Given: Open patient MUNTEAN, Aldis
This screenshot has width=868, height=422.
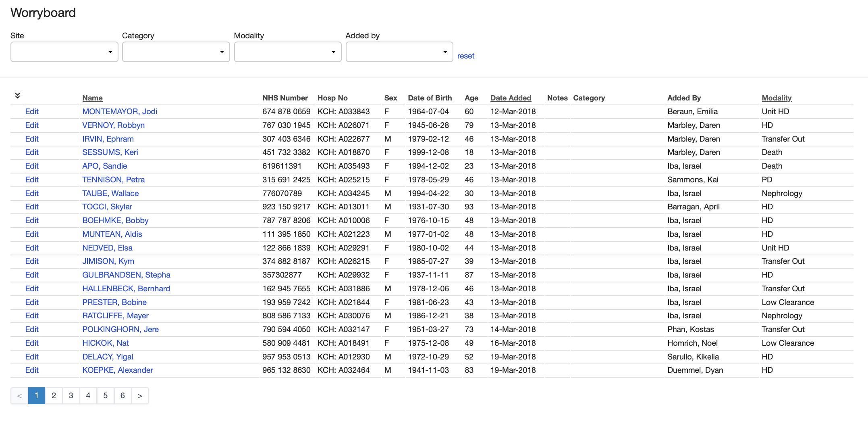Looking at the screenshot, I should (112, 234).
